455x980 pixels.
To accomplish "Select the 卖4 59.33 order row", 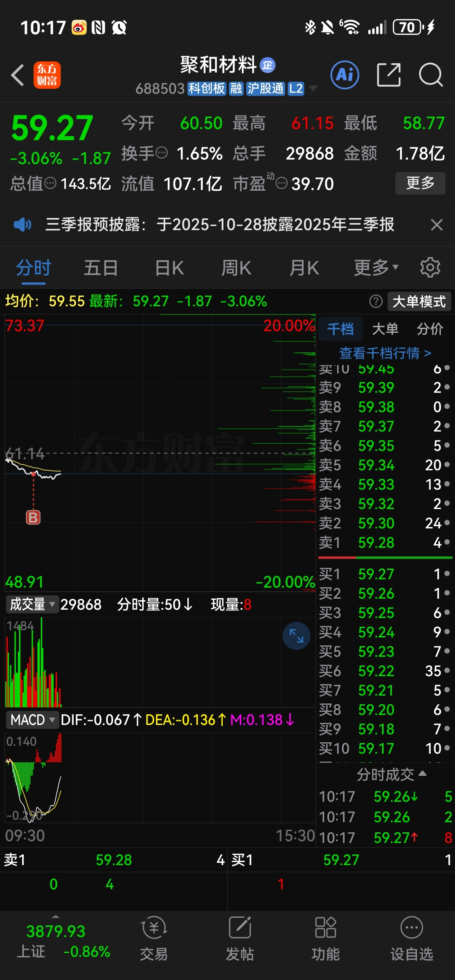I will coord(385,484).
